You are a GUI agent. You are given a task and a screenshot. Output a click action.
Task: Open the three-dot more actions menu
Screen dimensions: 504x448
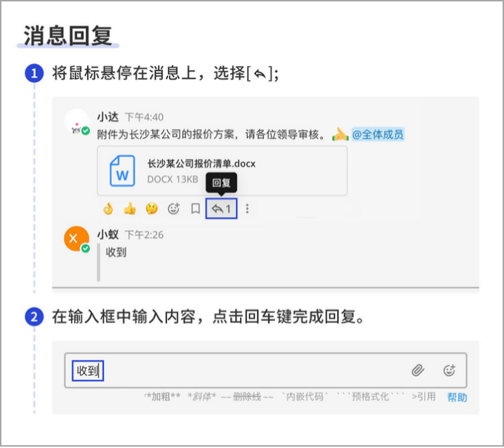click(x=247, y=209)
